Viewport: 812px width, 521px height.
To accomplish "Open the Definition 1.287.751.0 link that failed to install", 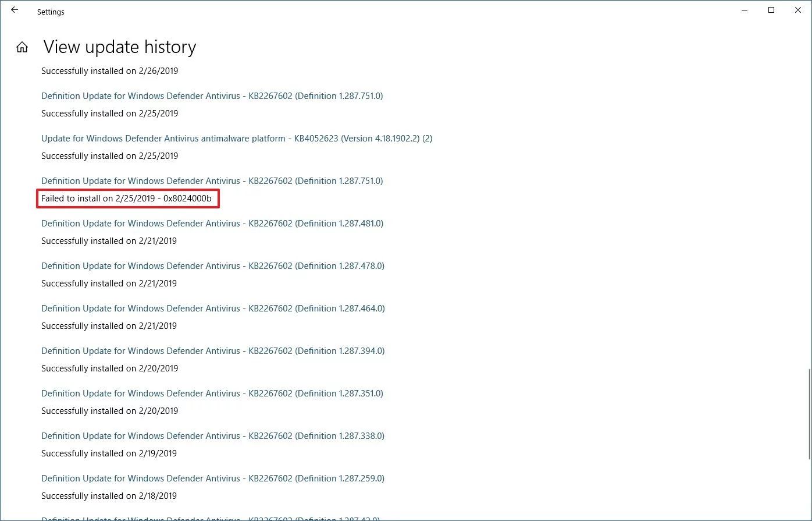I will (212, 181).
